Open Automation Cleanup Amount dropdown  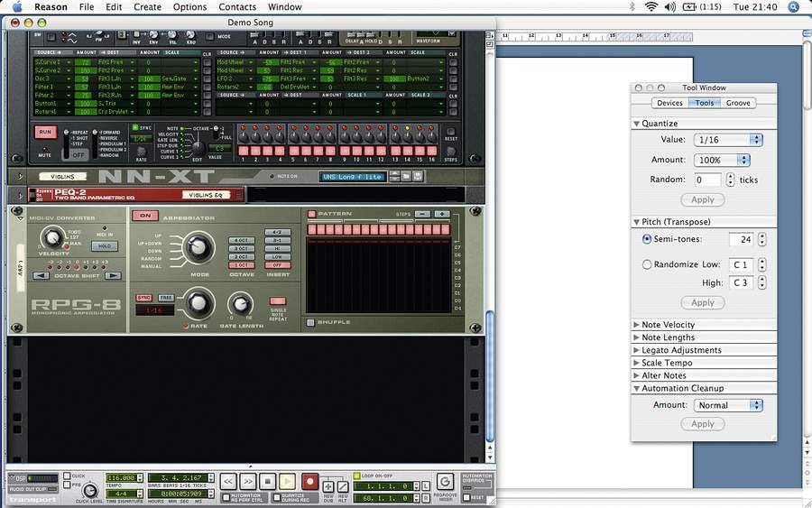coord(728,405)
